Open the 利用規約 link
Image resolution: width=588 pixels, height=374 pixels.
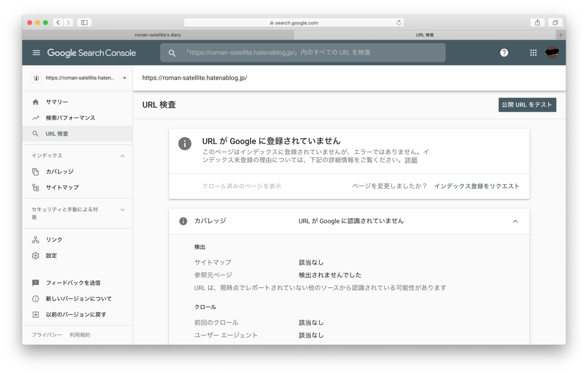[80, 335]
